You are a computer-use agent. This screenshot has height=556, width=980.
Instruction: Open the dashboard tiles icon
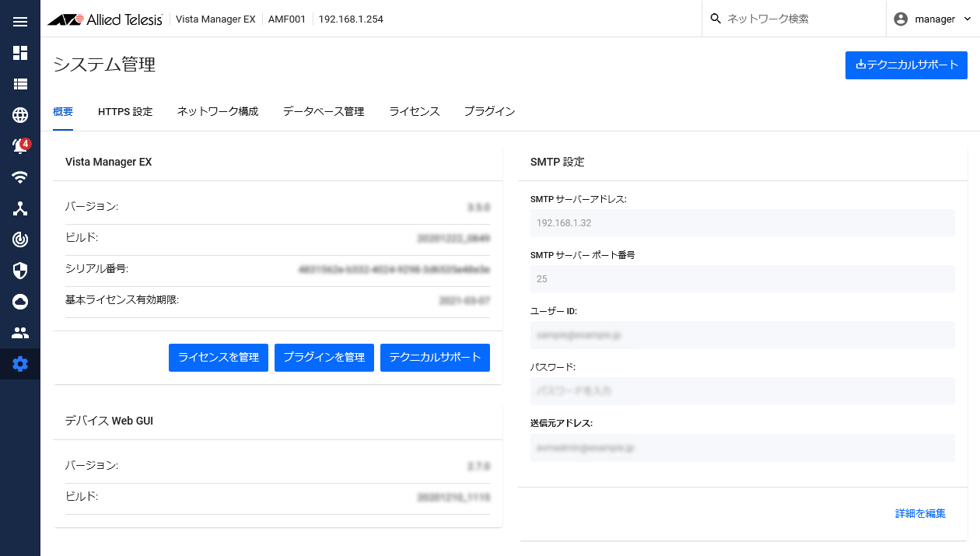(20, 52)
